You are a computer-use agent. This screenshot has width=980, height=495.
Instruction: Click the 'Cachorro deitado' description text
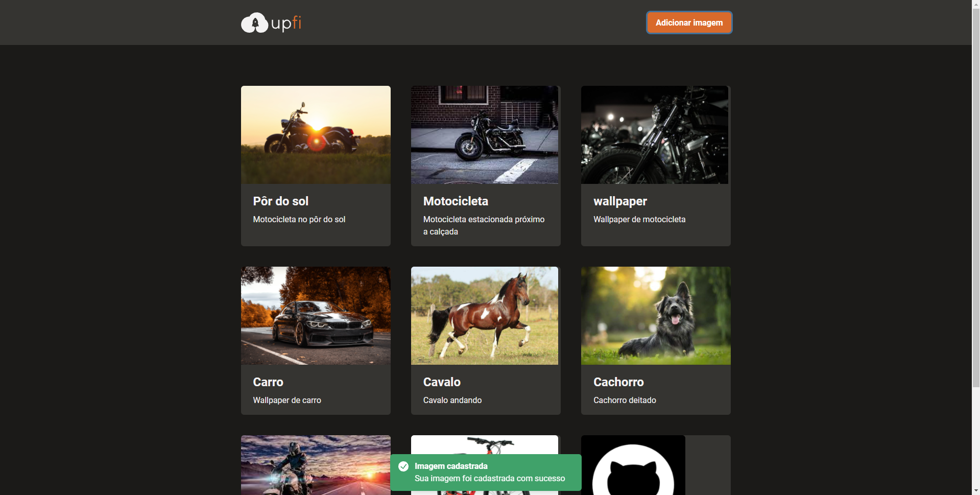click(x=625, y=400)
